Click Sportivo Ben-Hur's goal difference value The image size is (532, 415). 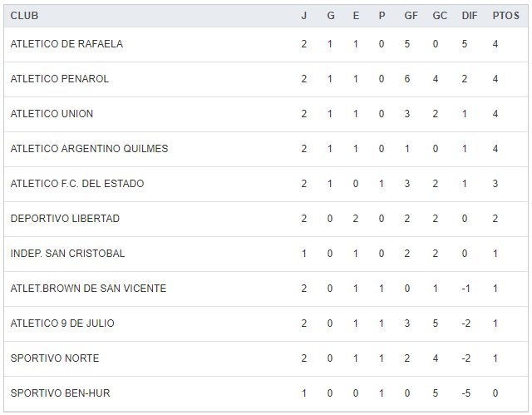click(465, 393)
